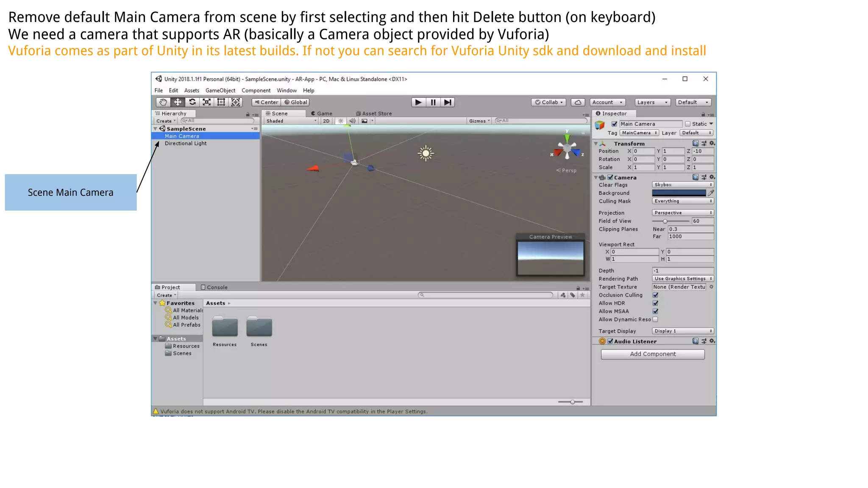This screenshot has height=488, width=868.
Task: Toggle 2D view mode
Action: 326,121
